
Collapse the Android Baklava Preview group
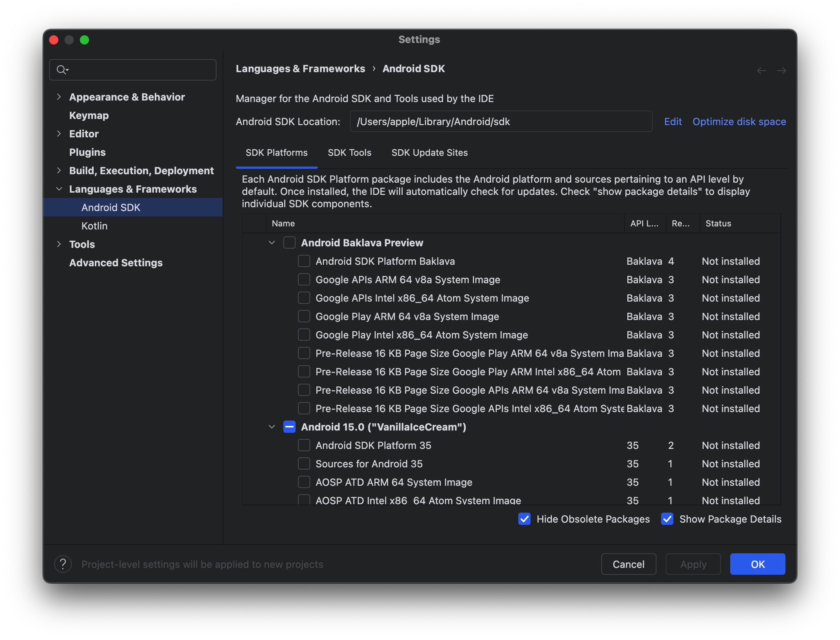coord(272,243)
